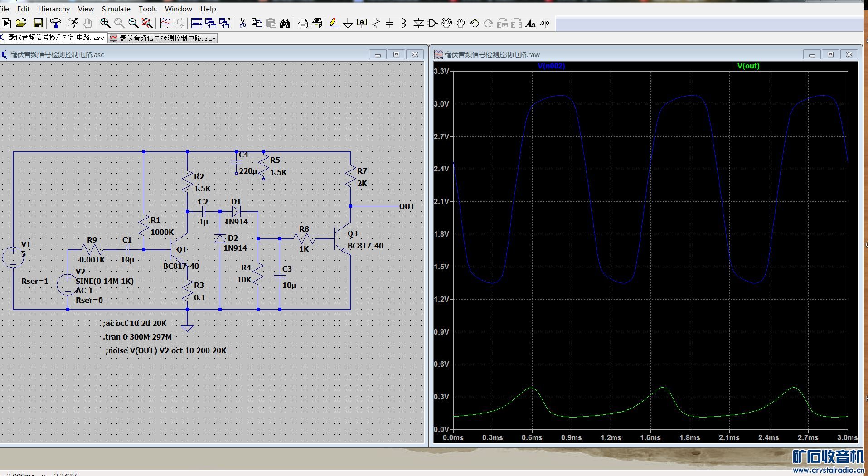Select the Zoom In magnifier icon
This screenshot has width=868, height=476.
(x=105, y=23)
